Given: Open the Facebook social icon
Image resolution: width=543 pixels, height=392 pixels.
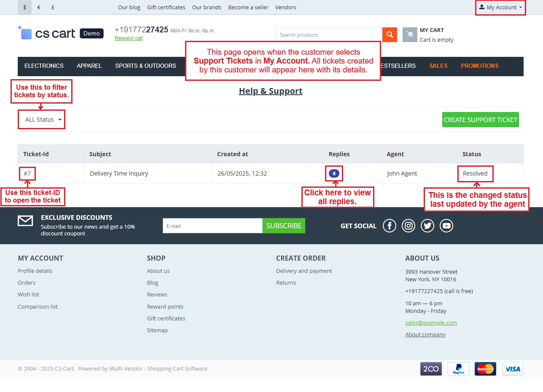Looking at the screenshot, I should (x=389, y=226).
